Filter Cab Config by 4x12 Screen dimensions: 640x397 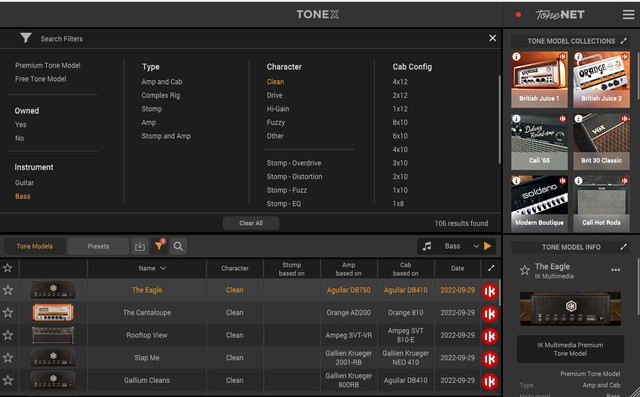[400, 82]
